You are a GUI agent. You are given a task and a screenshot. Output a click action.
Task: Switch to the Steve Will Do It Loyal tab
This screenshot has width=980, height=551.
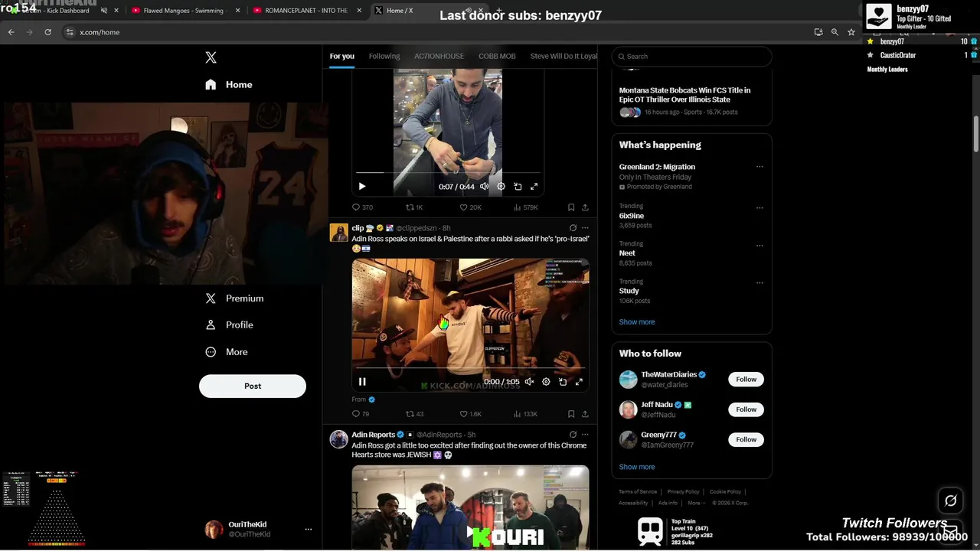pyautogui.click(x=563, y=56)
